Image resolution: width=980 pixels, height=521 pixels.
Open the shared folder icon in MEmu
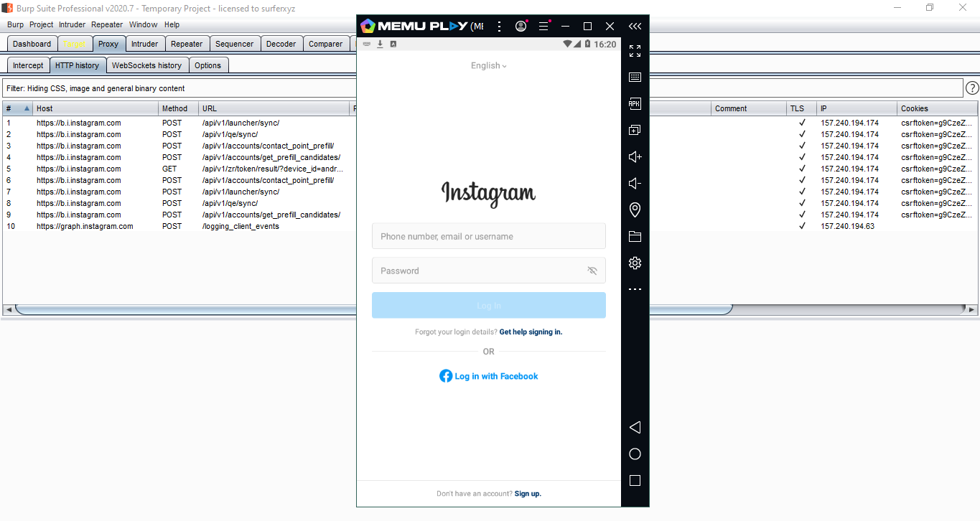coord(635,237)
